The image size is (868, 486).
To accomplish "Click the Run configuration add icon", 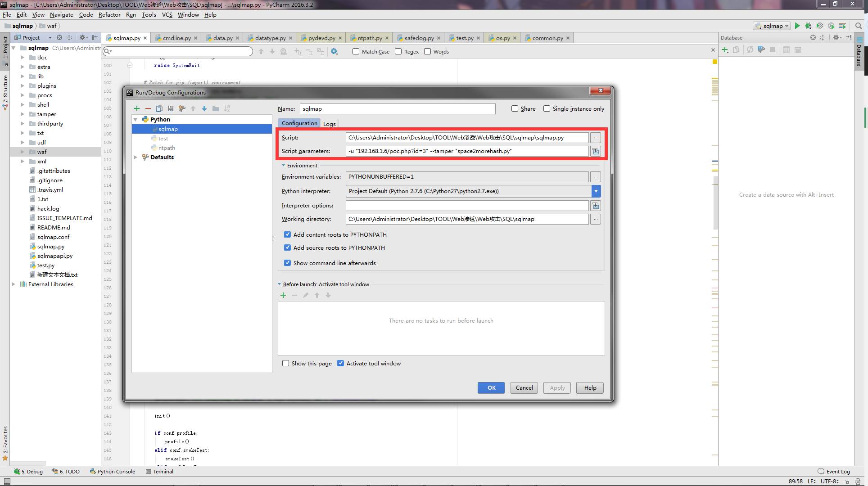I will [x=136, y=108].
